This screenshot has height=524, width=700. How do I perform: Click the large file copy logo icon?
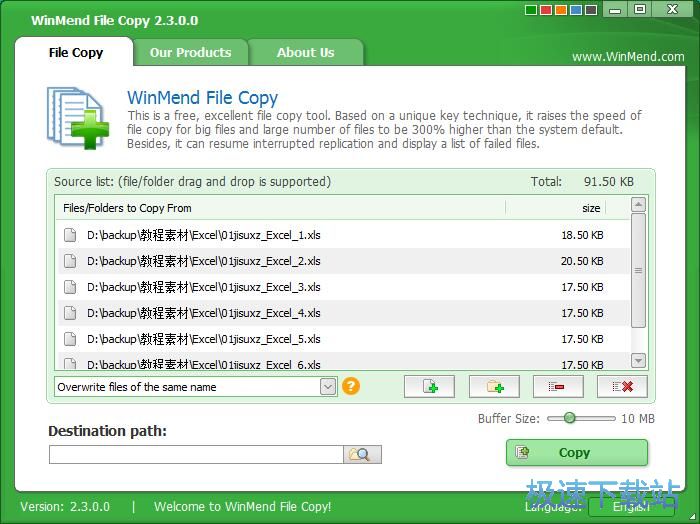tap(78, 118)
